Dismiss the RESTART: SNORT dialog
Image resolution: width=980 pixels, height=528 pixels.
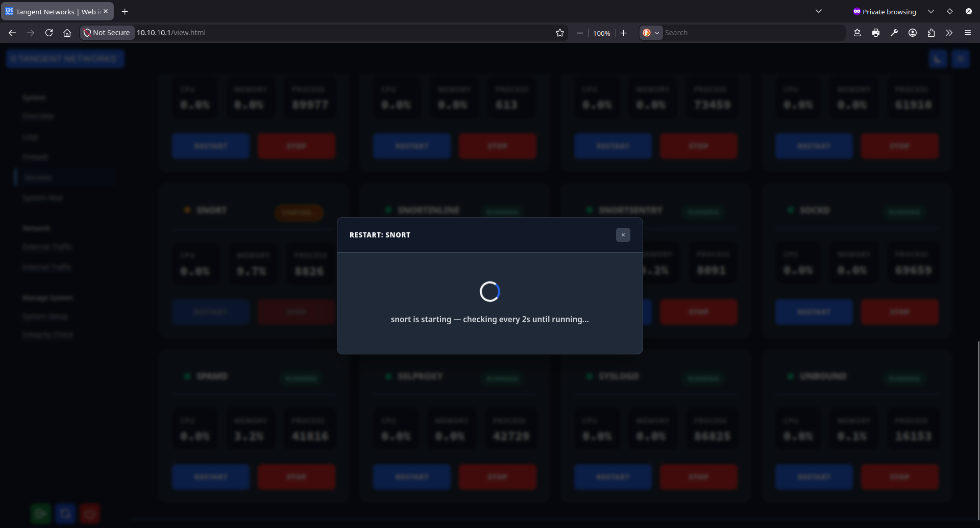pos(623,234)
